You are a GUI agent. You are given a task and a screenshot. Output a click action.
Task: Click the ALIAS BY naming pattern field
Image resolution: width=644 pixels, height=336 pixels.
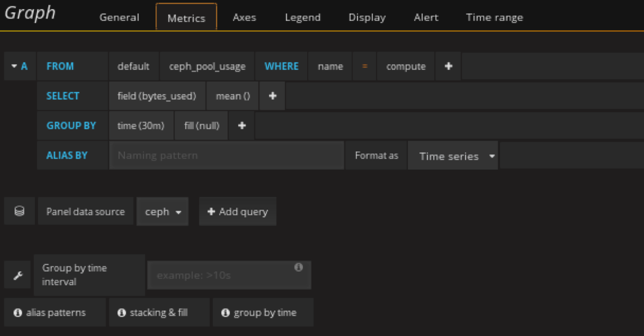[x=226, y=155]
